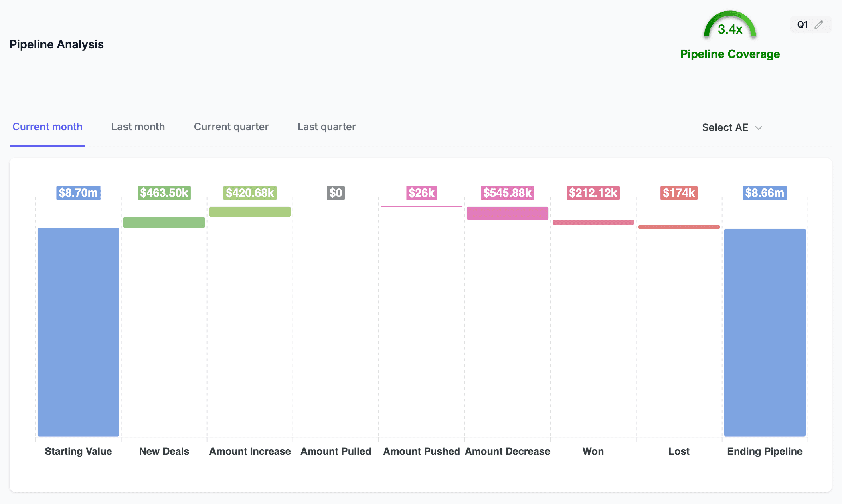The height and width of the screenshot is (504, 842).
Task: Click the New Deals axis label
Action: pyautogui.click(x=164, y=451)
